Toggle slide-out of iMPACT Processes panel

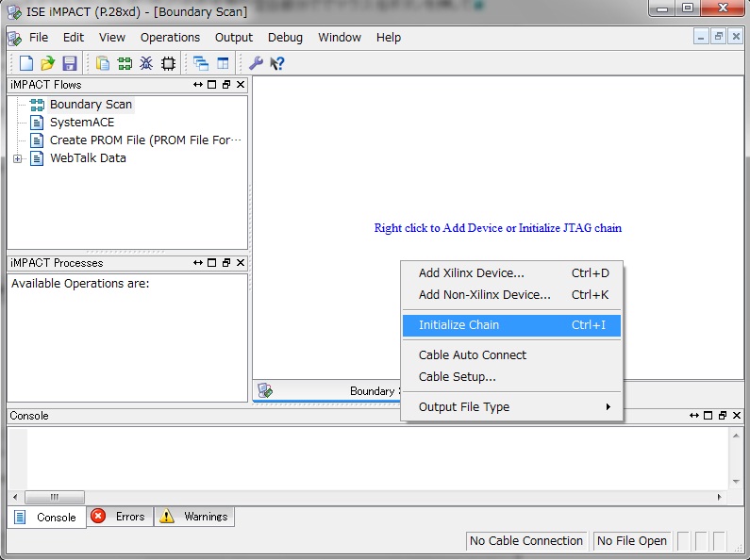[x=198, y=263]
